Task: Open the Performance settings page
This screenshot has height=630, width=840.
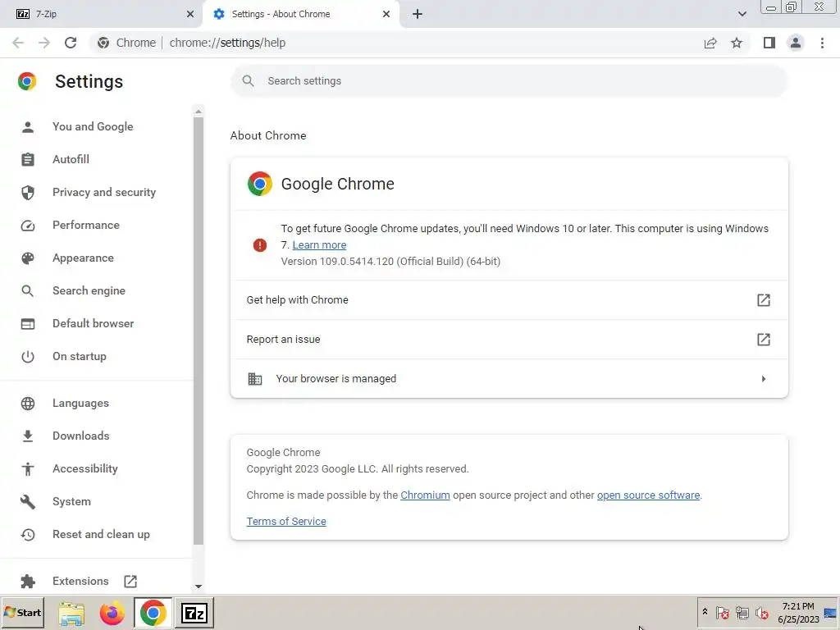Action: pos(85,225)
